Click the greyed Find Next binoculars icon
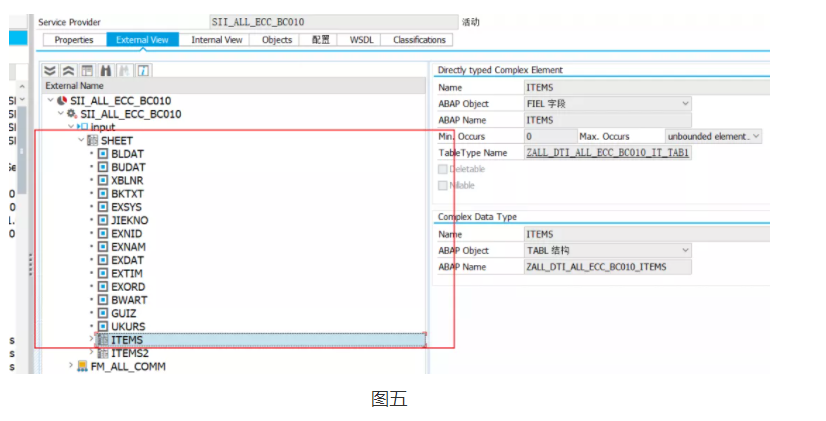The height and width of the screenshot is (421, 826). (x=124, y=70)
